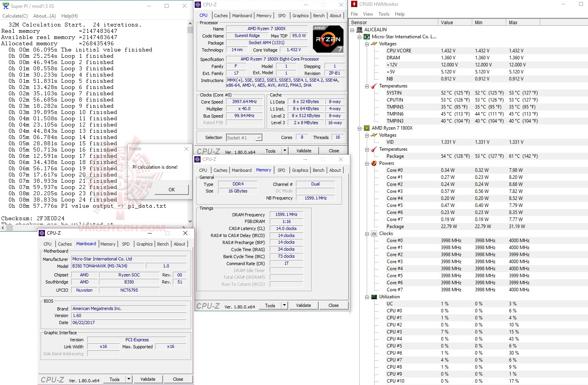
Task: Click Super PI vertical scrollbar down arrow
Action: point(190,221)
